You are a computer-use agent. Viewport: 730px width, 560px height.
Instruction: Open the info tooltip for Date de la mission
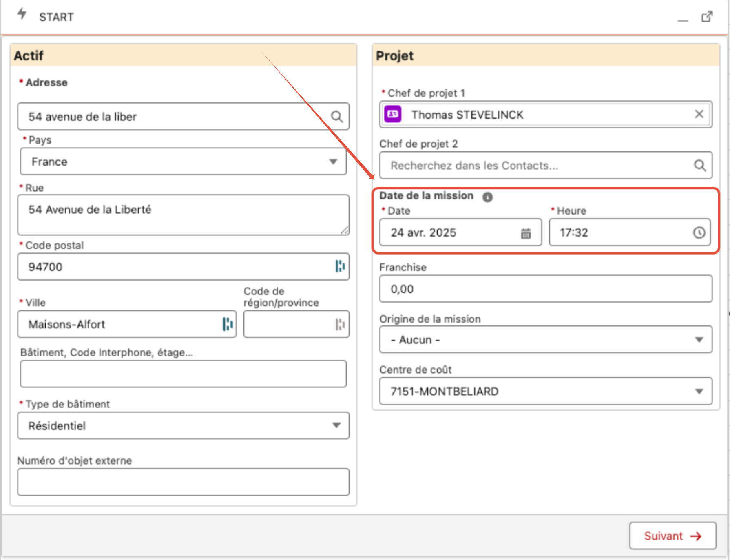pos(487,197)
